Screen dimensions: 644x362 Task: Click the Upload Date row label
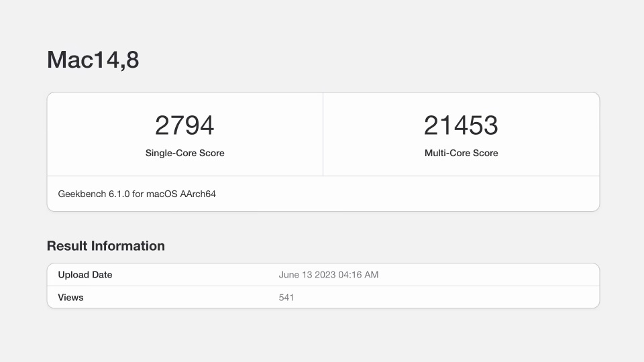(85, 275)
